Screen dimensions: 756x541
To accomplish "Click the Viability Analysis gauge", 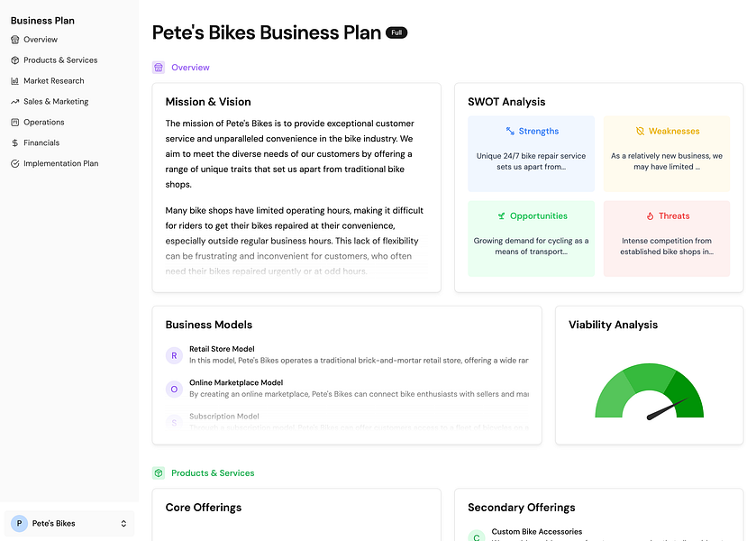I will pyautogui.click(x=650, y=390).
